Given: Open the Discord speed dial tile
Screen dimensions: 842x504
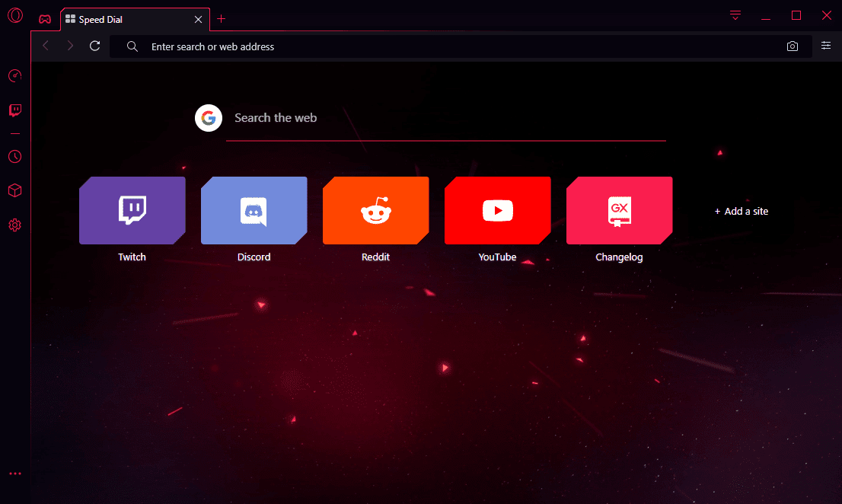Looking at the screenshot, I should [254, 210].
